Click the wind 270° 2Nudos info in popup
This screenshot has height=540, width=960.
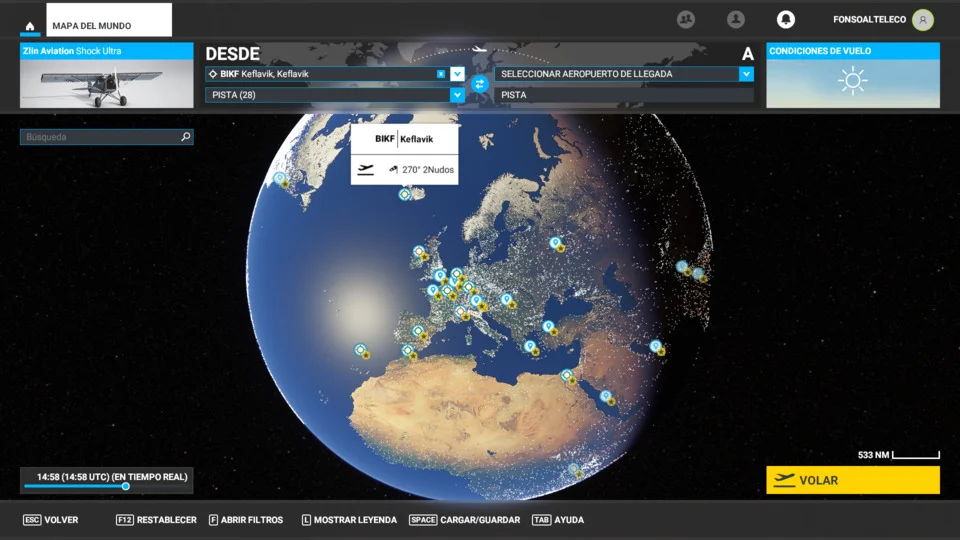click(421, 170)
